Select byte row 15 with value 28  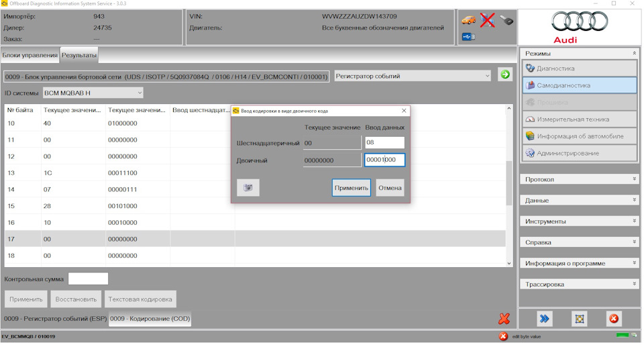pos(255,206)
